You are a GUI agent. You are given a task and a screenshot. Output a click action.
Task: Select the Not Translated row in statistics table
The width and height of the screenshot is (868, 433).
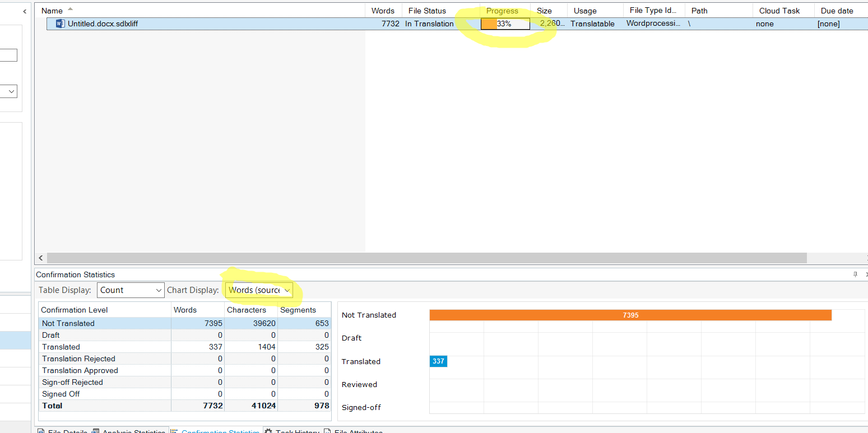pos(185,323)
